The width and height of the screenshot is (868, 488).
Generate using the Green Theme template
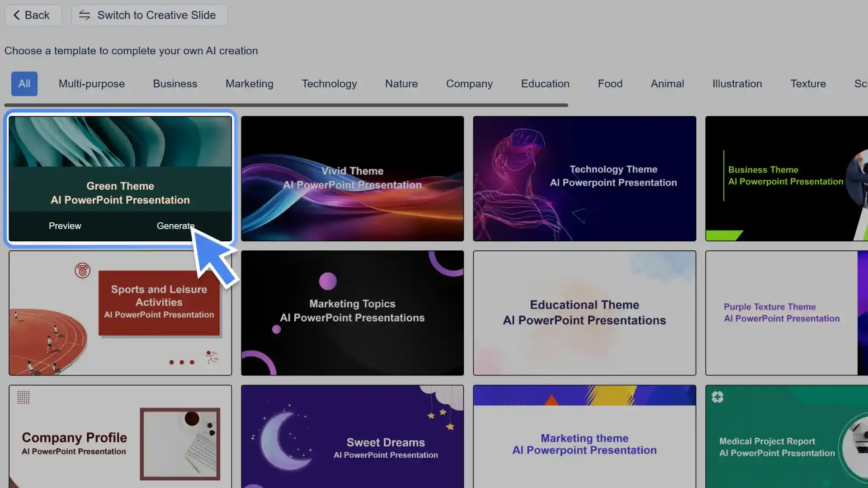(x=175, y=226)
